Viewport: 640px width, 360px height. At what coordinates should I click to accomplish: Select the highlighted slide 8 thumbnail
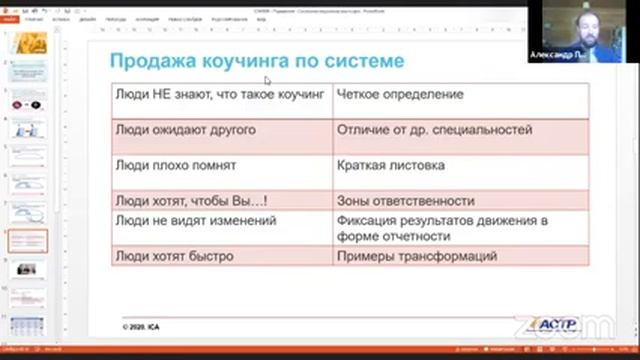click(28, 241)
